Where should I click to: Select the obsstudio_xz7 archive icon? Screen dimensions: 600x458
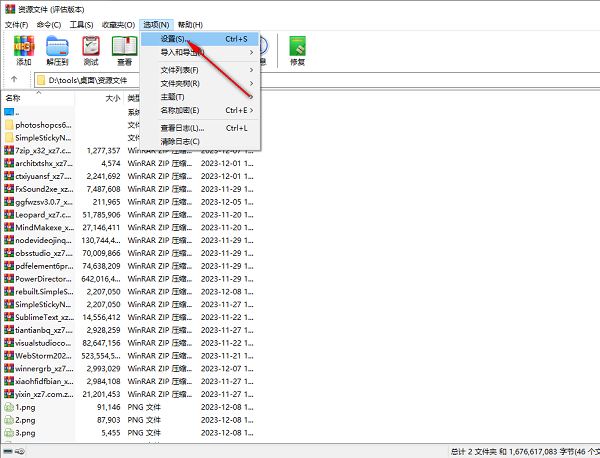[x=9, y=253]
